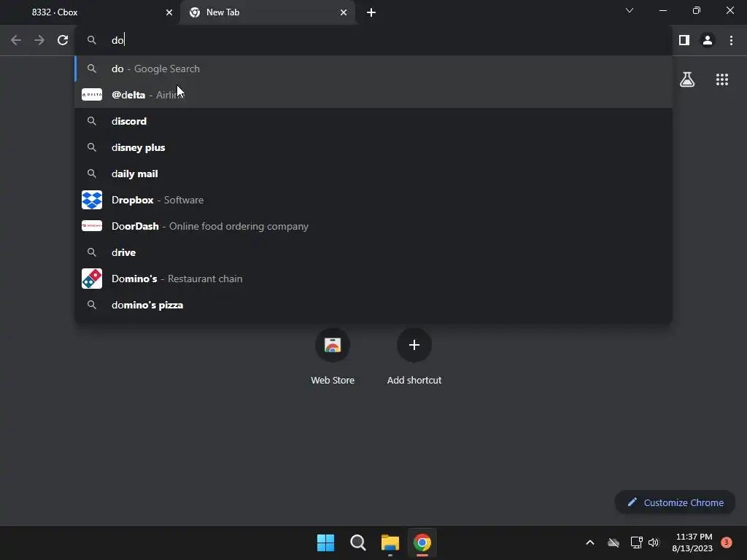Viewport: 747px width, 560px height.
Task: Open the Chrome Labs flask icon
Action: (x=687, y=79)
